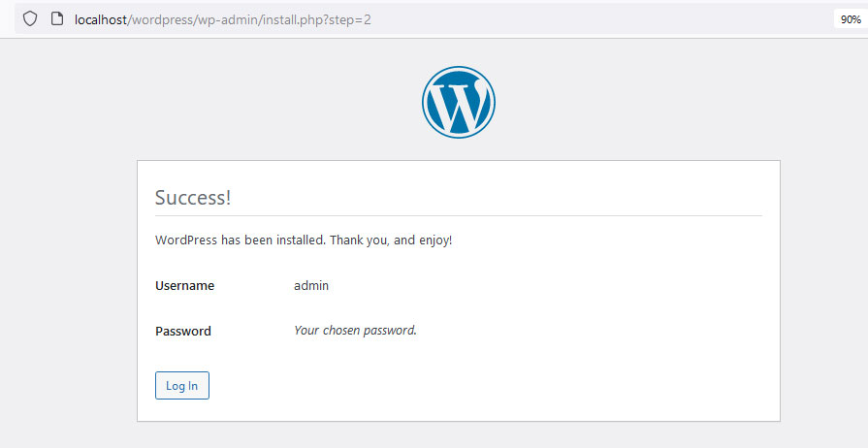Open site information via page icon
The height and width of the screenshot is (448, 868).
point(57,18)
